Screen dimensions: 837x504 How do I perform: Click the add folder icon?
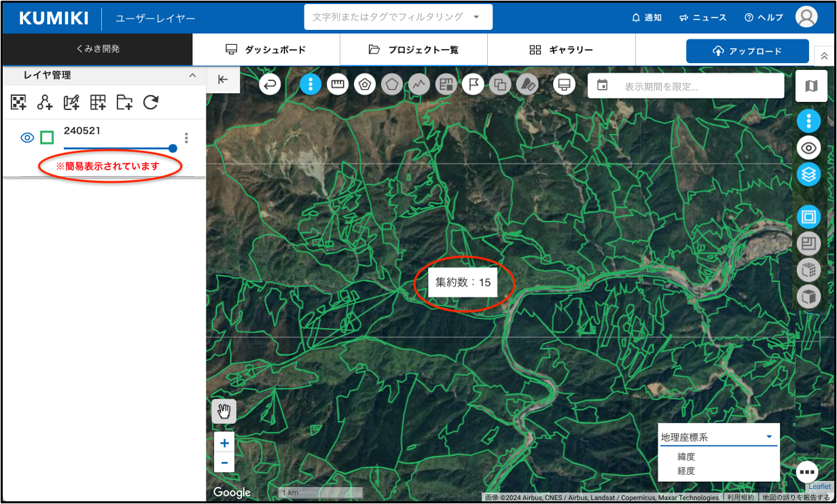pos(124,102)
